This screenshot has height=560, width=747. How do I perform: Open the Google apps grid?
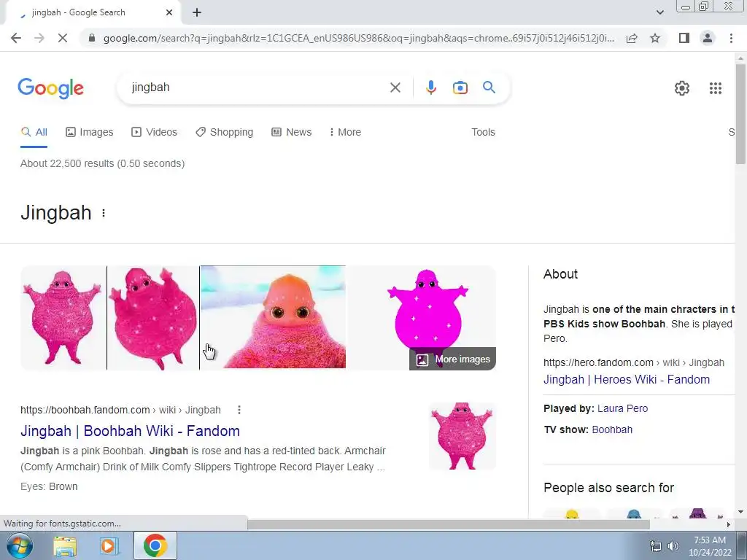pyautogui.click(x=715, y=88)
